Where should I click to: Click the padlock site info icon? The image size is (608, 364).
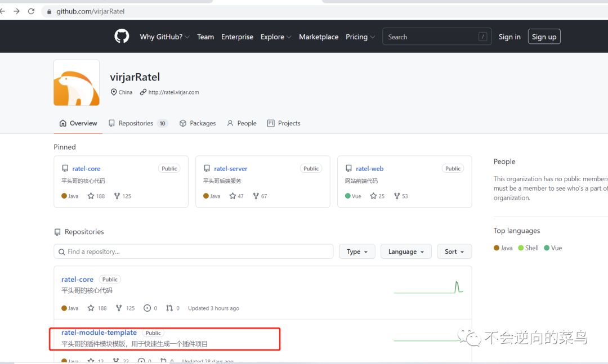[x=49, y=12]
